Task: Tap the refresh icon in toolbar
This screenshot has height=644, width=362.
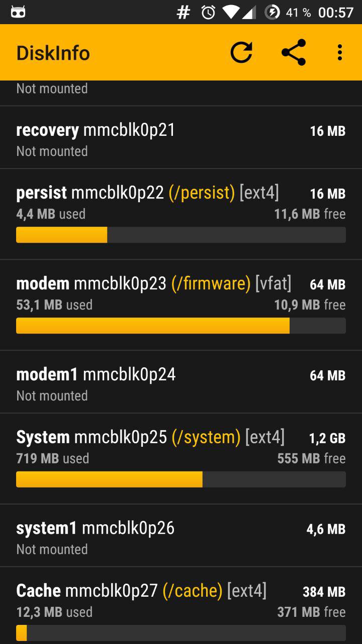Action: [x=241, y=52]
